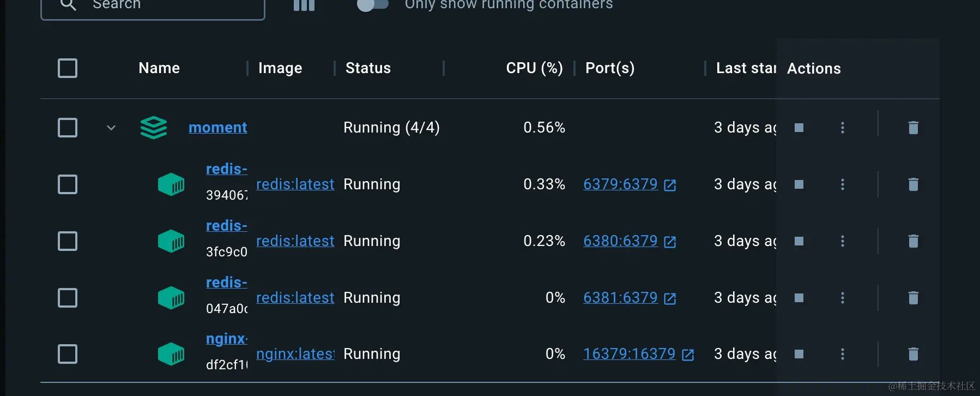This screenshot has height=396, width=980.
Task: Click the 0.33% CPU value
Action: tap(545, 184)
